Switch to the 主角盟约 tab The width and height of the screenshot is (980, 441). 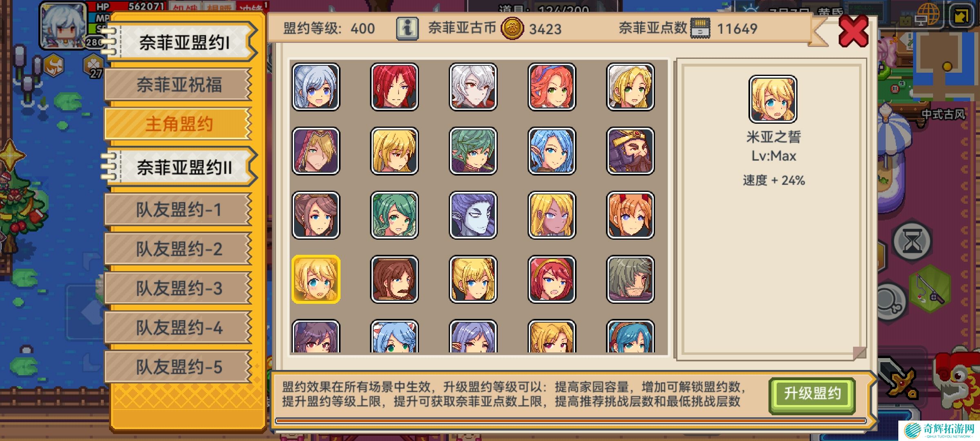click(178, 124)
